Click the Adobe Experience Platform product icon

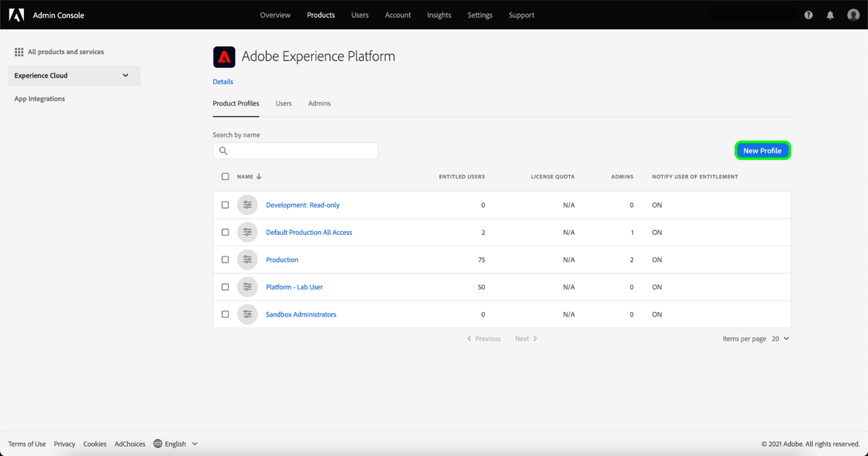point(224,56)
